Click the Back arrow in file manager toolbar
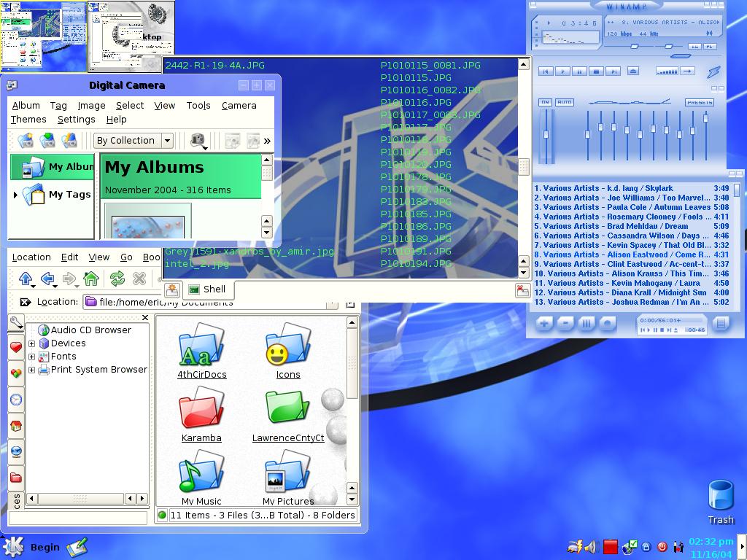The image size is (747, 560). (47, 279)
